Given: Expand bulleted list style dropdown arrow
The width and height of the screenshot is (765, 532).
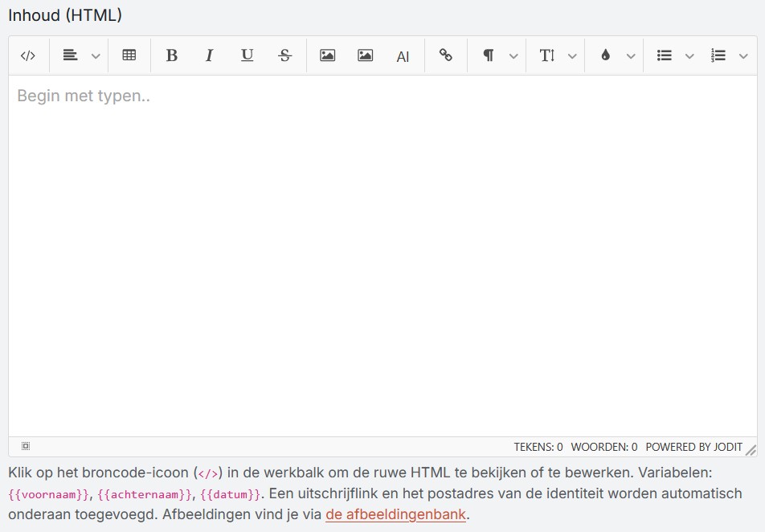Looking at the screenshot, I should coord(689,56).
